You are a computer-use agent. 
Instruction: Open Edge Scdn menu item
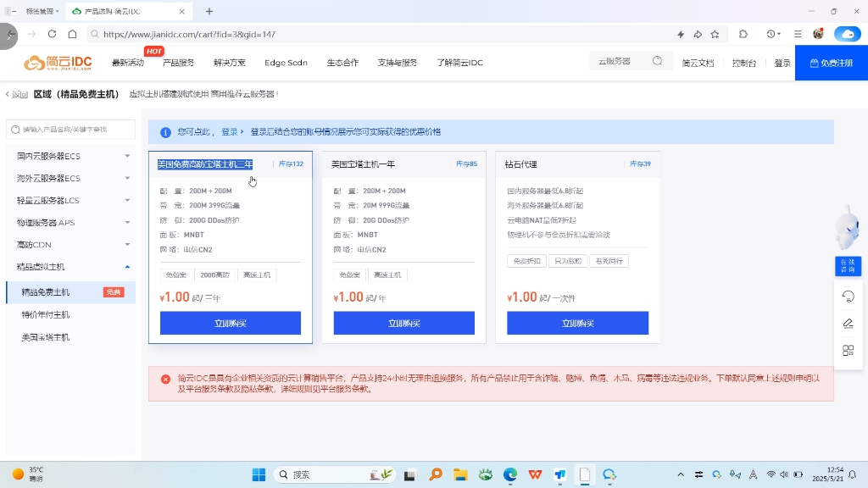[286, 63]
